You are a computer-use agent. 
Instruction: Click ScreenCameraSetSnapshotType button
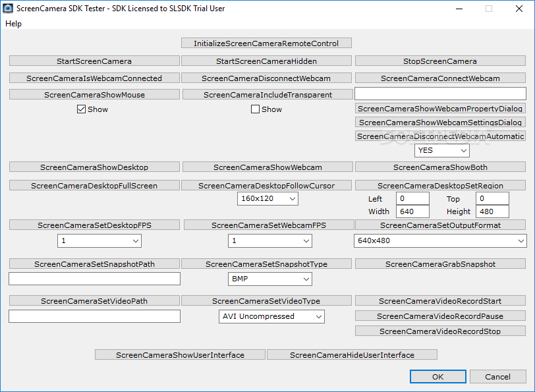(266, 264)
